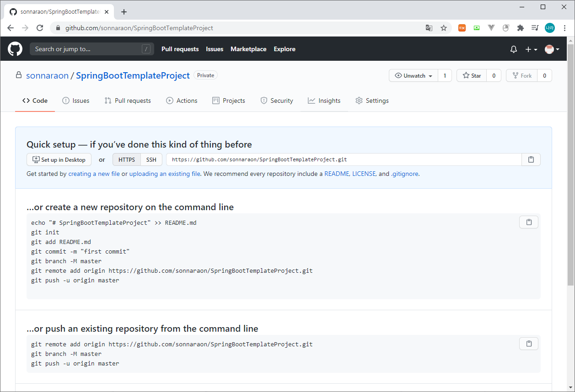Viewport: 575px width, 392px height.
Task: Click the browser address bar URL
Action: click(x=139, y=28)
